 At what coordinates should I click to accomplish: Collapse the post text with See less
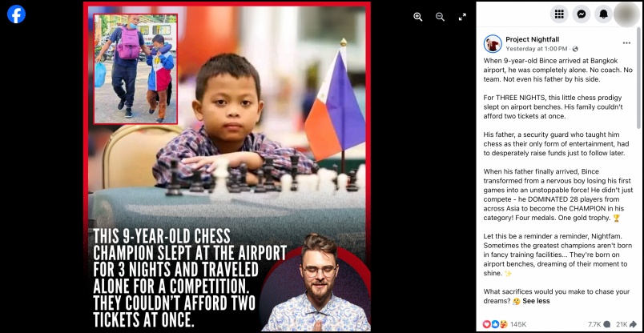click(x=536, y=301)
